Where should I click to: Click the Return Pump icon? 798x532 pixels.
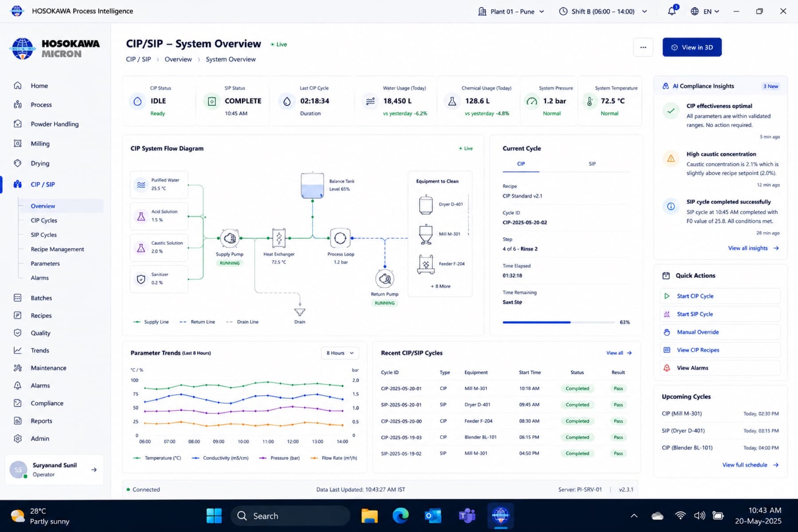(385, 279)
